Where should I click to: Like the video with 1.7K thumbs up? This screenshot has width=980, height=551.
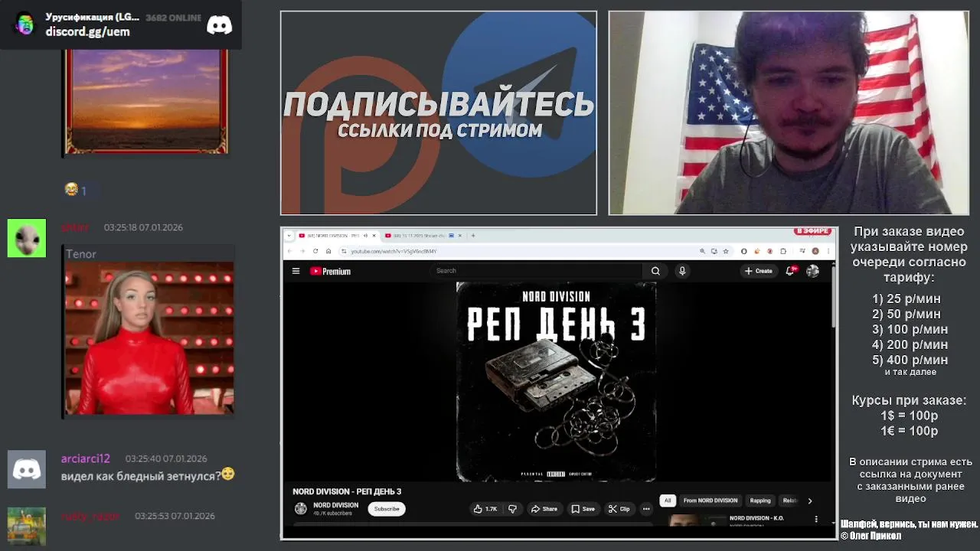click(x=485, y=509)
